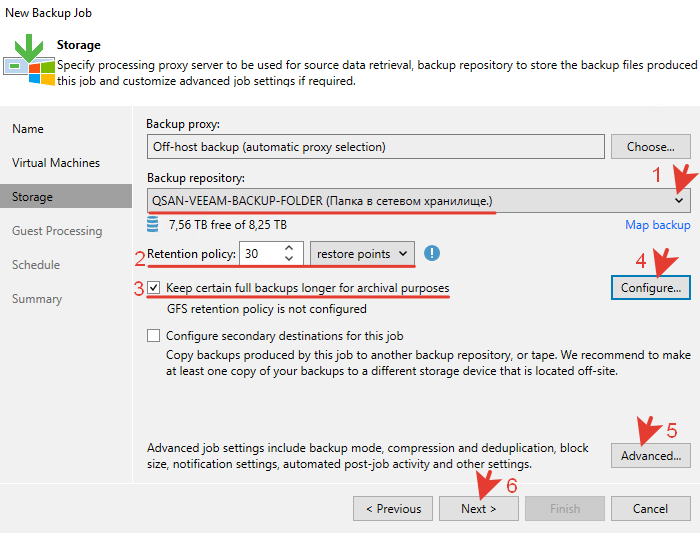The height and width of the screenshot is (533, 700).
Task: Select the Virtual Machines step
Action: point(56,163)
